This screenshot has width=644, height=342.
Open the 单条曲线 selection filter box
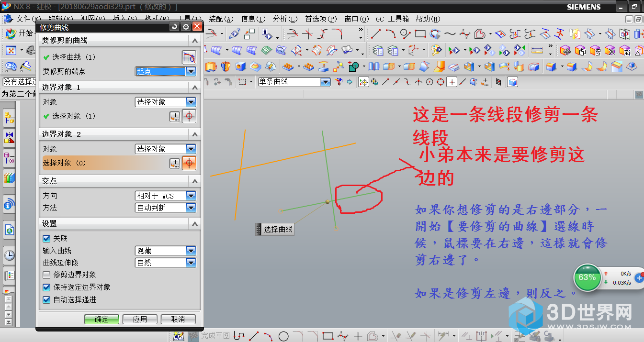[294, 82]
